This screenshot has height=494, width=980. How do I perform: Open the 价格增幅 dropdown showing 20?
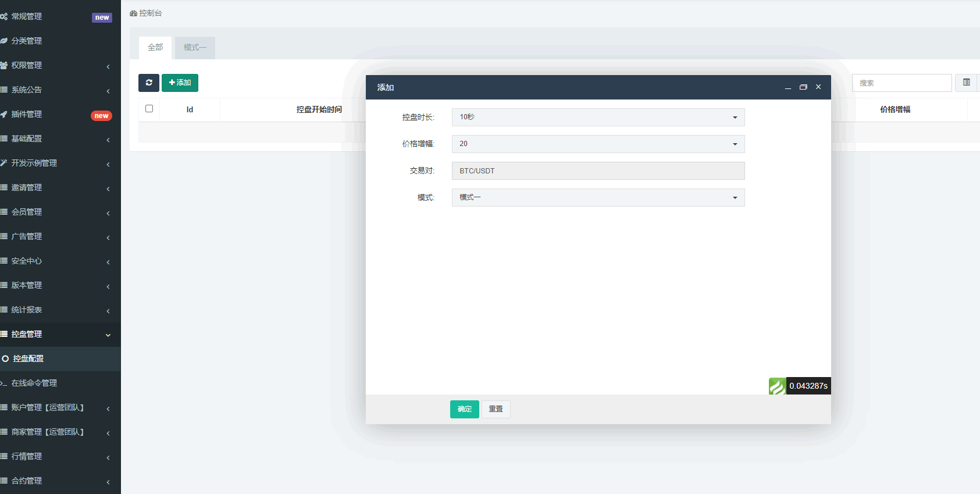point(598,144)
